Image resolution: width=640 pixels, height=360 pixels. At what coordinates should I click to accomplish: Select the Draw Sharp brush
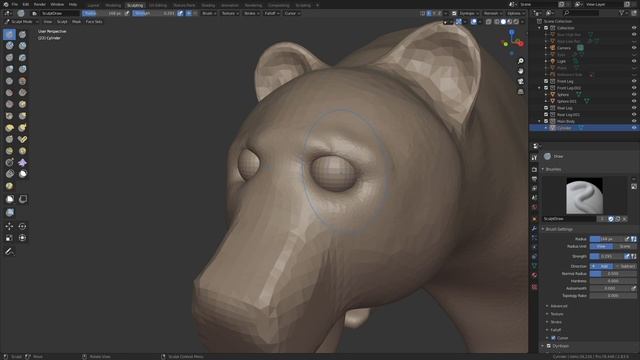(22, 34)
